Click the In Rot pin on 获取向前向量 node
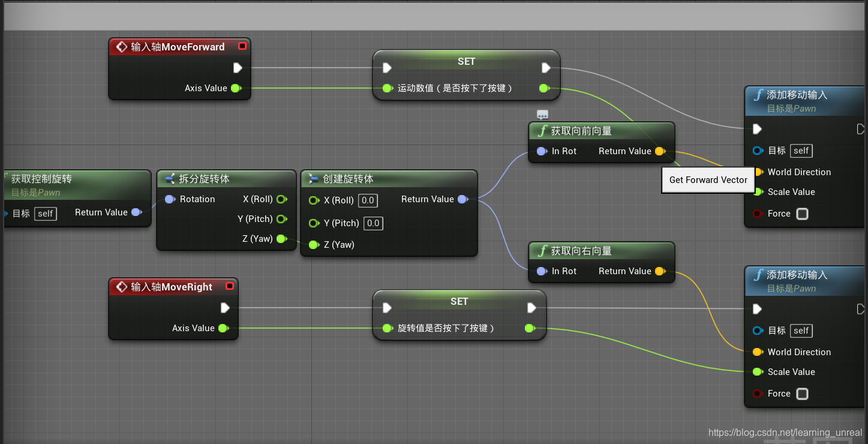Screen dimensions: 868x444 542,151
